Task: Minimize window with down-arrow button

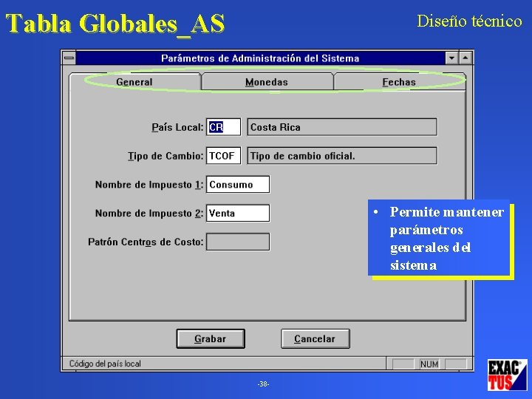Action: [451, 58]
